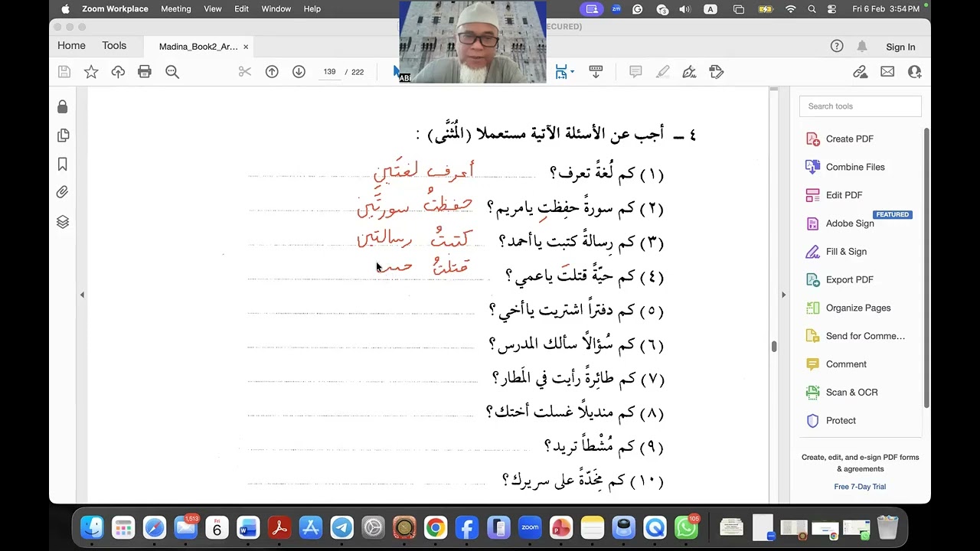Screen dimensions: 980x551
Task: Click the sign document pen icon
Action: click(x=689, y=72)
